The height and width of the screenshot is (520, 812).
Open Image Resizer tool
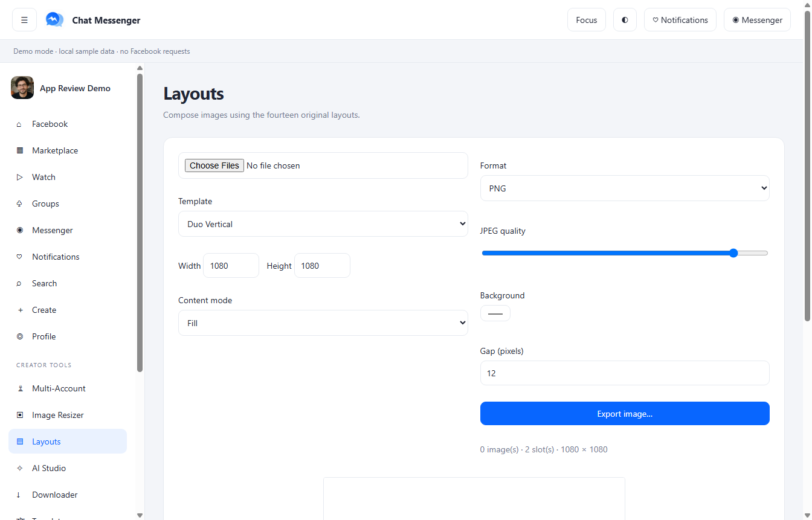point(68,415)
